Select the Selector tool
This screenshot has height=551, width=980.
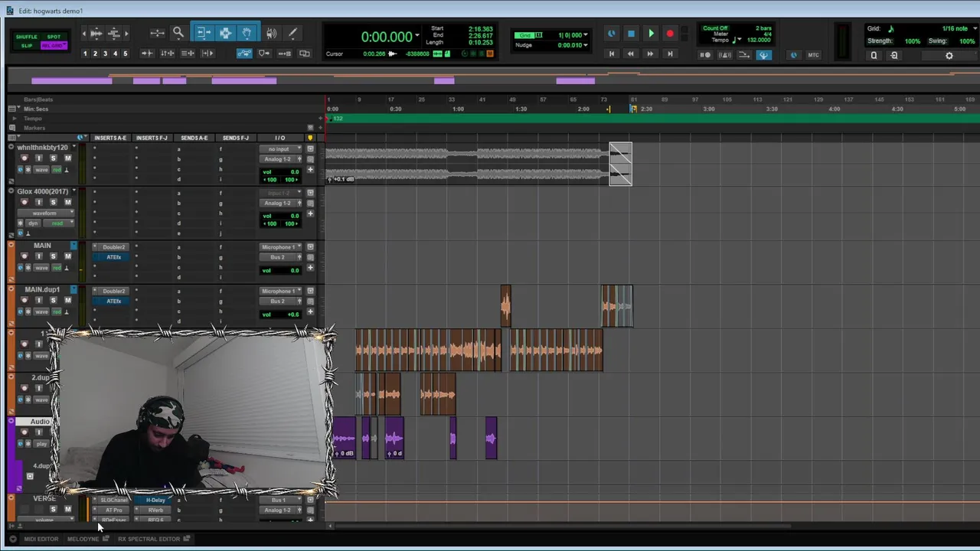[226, 33]
